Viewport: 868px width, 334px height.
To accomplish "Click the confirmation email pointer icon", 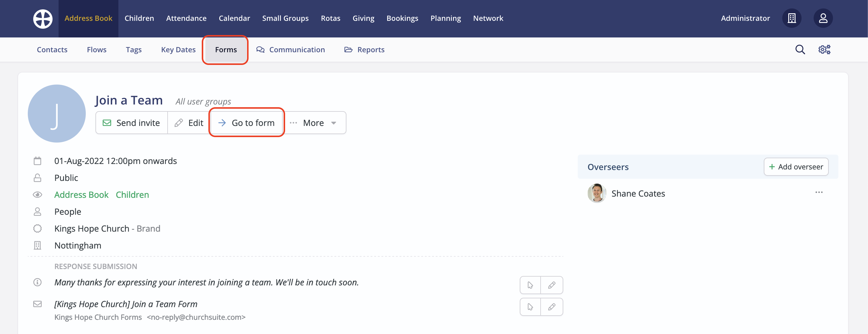I will (x=530, y=307).
